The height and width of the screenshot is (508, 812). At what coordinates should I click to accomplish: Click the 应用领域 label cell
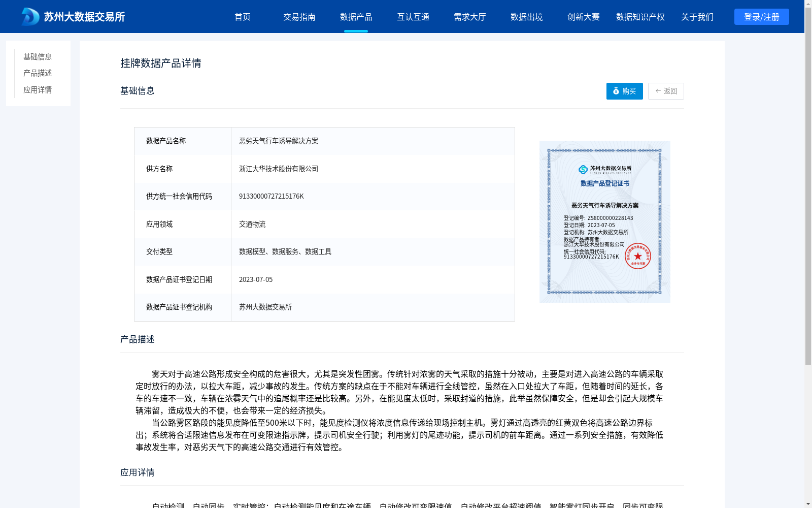click(183, 224)
